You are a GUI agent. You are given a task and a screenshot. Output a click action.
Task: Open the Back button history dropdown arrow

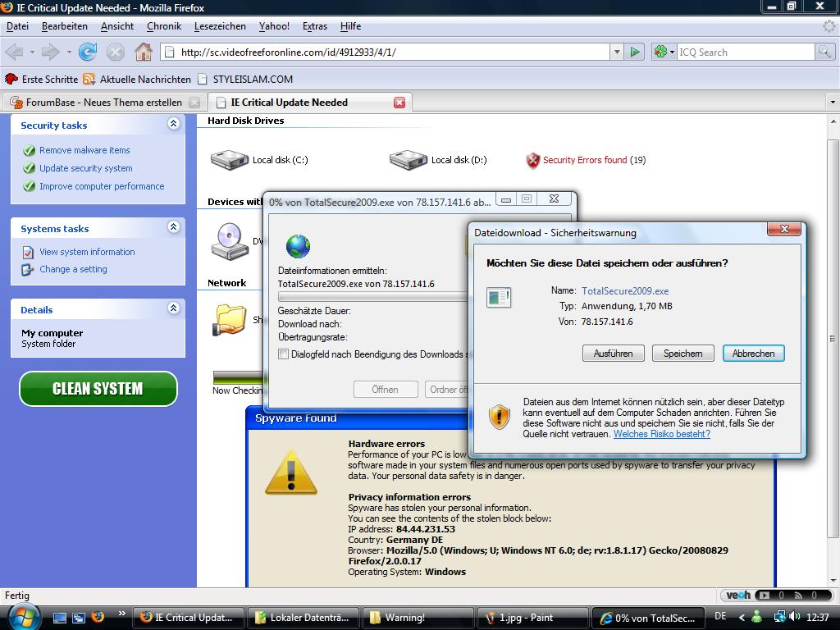click(32, 52)
